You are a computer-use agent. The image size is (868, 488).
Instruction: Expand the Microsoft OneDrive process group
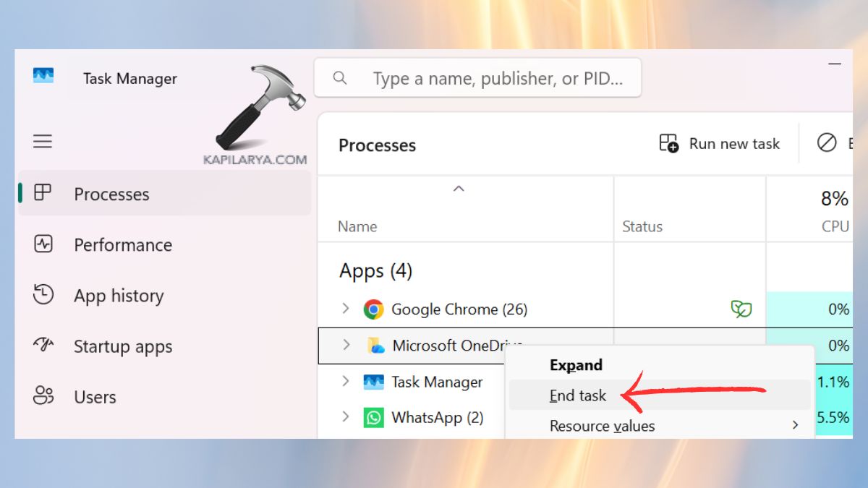(x=346, y=345)
